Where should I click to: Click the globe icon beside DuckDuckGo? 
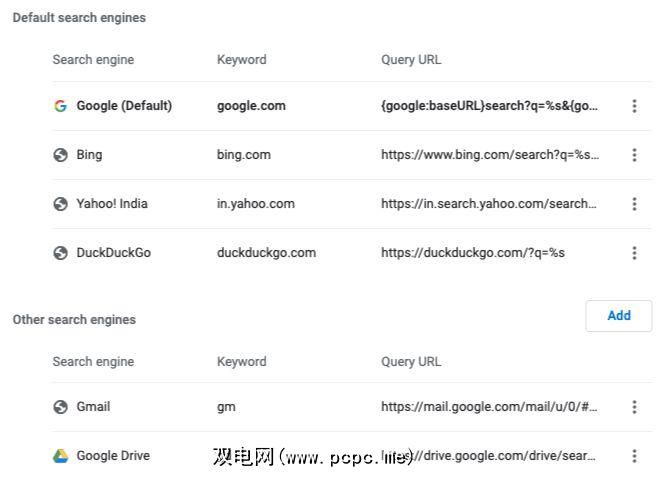pos(60,253)
